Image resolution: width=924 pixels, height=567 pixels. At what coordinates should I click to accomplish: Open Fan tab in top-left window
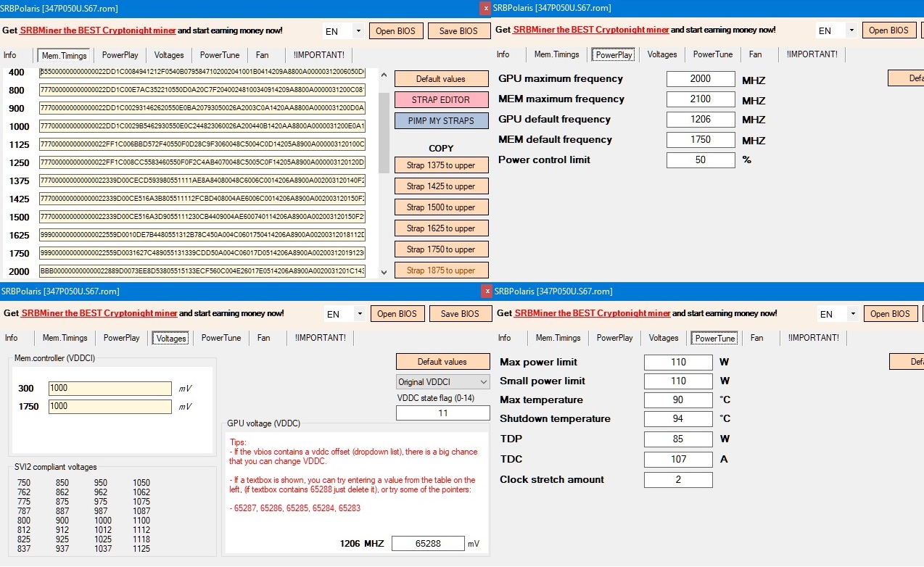click(262, 55)
